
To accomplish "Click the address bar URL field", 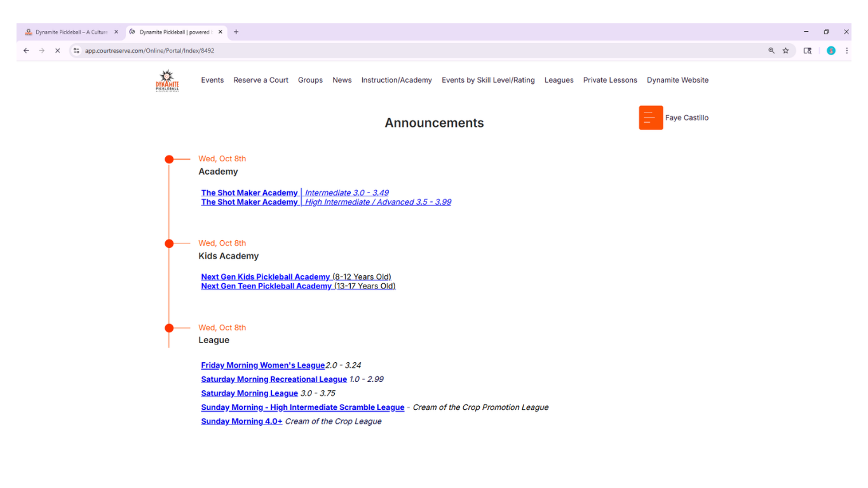I will (381, 51).
